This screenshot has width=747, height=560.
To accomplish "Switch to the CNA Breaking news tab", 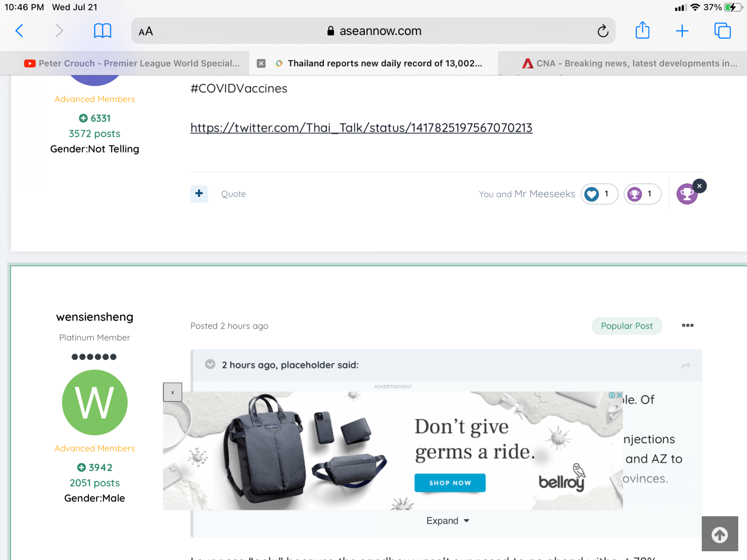I will click(x=630, y=63).
